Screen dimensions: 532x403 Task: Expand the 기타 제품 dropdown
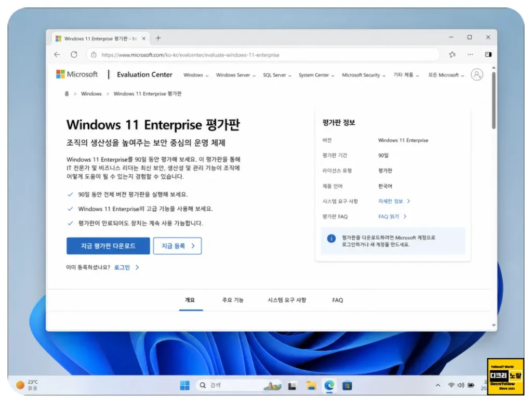[x=406, y=75]
